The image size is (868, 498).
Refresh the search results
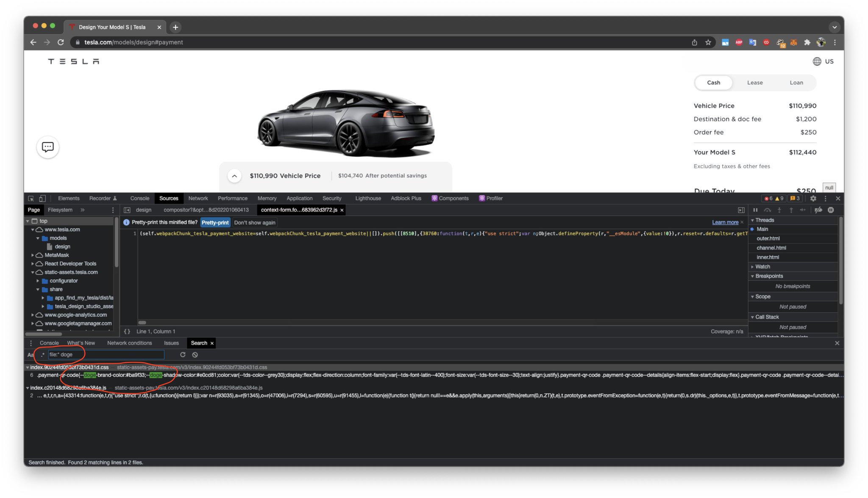(183, 355)
